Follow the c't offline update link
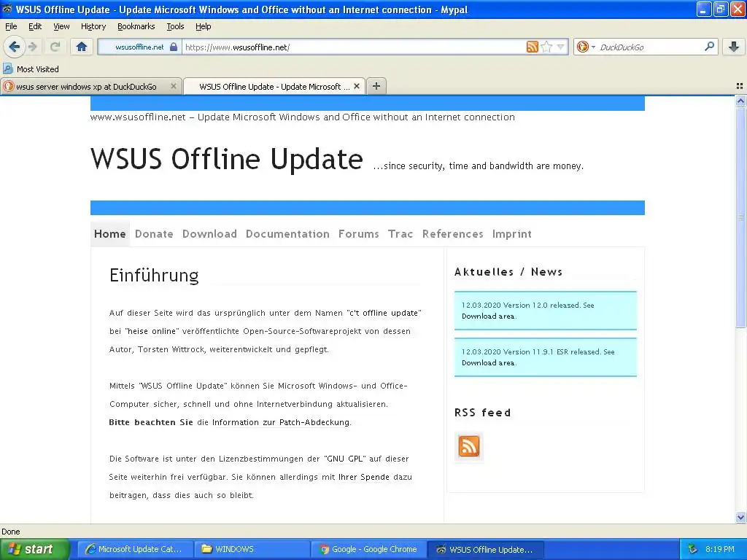Viewport: 747px width, 560px height. point(384,313)
